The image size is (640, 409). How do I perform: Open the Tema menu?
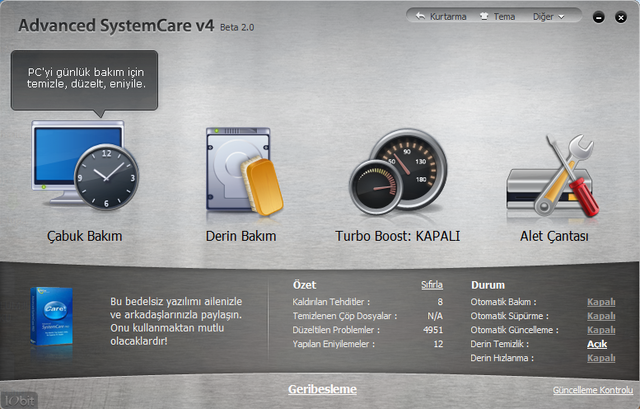[498, 17]
